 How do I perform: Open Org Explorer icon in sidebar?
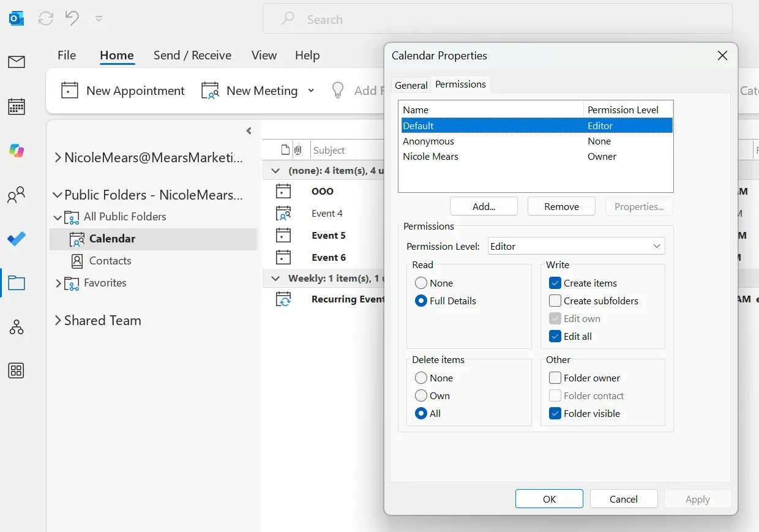[x=17, y=327]
